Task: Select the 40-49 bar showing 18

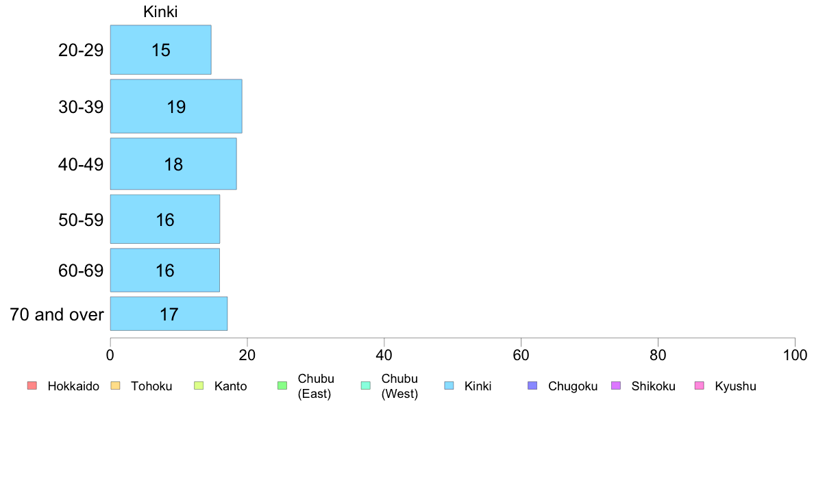Action: coord(173,164)
